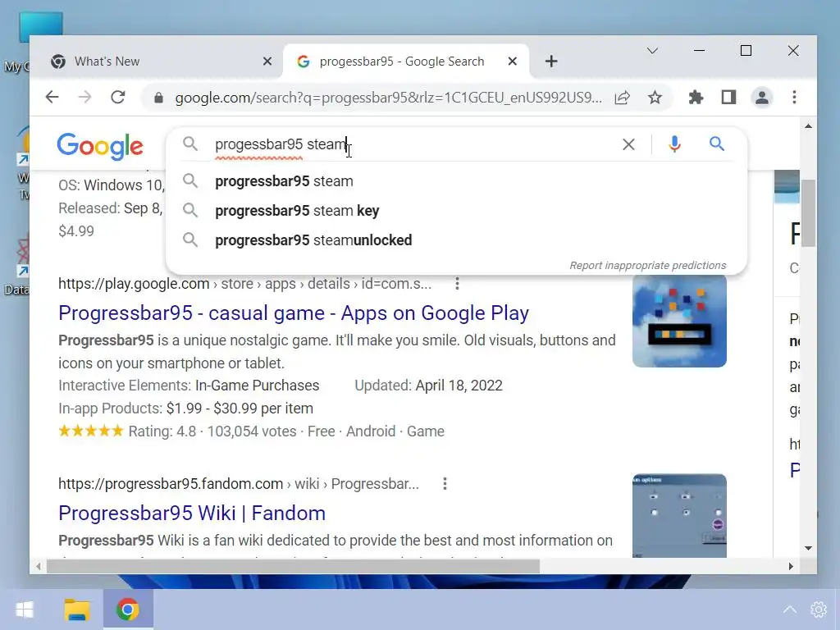Click the $4.99 price text
The height and width of the screenshot is (630, 840).
[x=76, y=231]
